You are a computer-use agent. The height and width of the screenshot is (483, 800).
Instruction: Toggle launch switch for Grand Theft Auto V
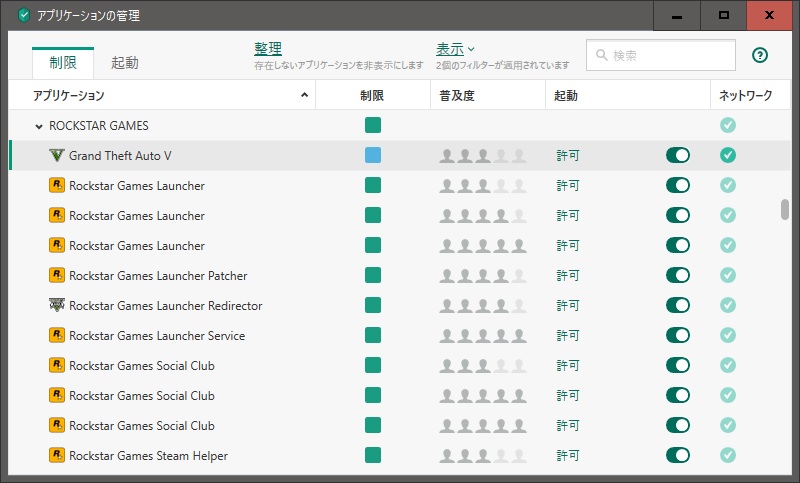click(x=678, y=155)
